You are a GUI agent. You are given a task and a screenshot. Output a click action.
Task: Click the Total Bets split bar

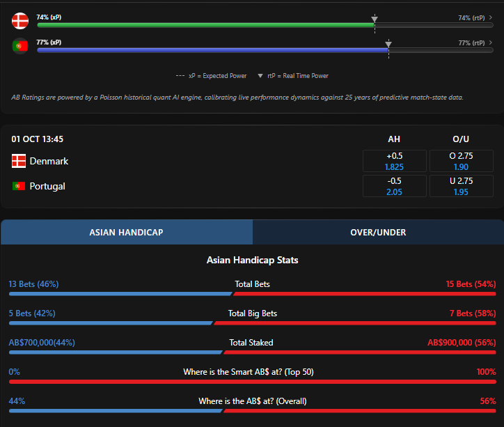pos(252,294)
